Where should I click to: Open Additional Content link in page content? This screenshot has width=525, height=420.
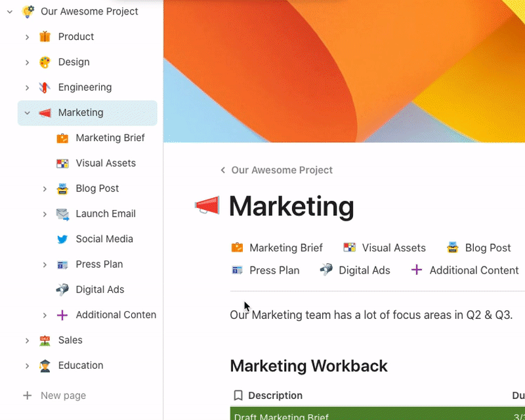[x=474, y=270]
